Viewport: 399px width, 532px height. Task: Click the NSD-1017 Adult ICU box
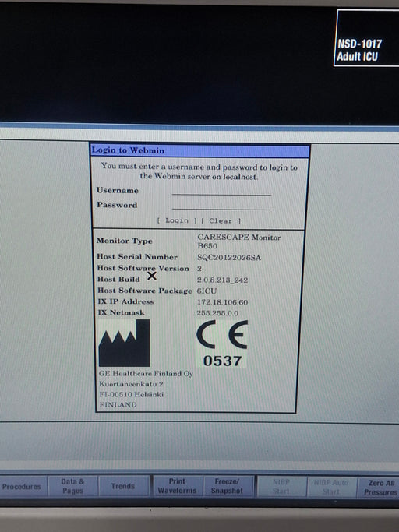pyautogui.click(x=367, y=38)
